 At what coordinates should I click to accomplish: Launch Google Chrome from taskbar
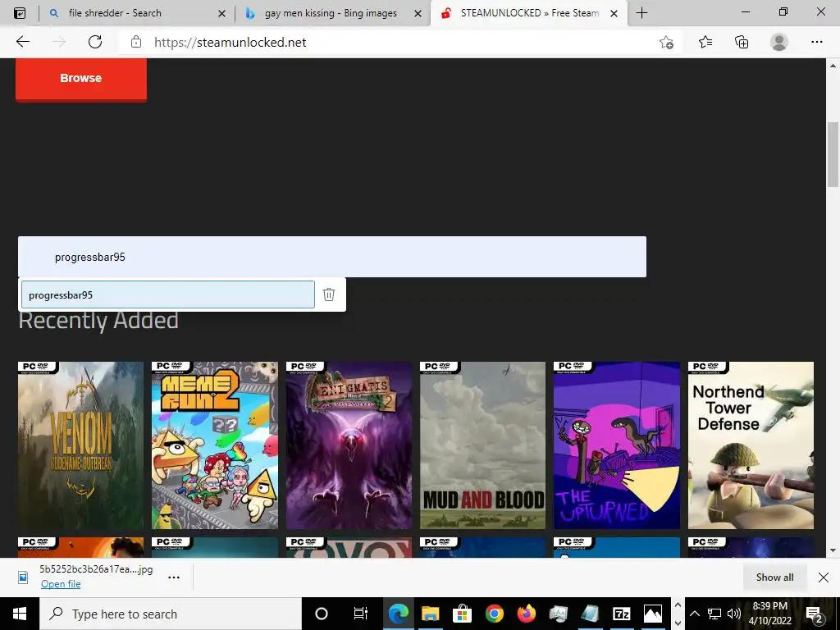coord(494,614)
